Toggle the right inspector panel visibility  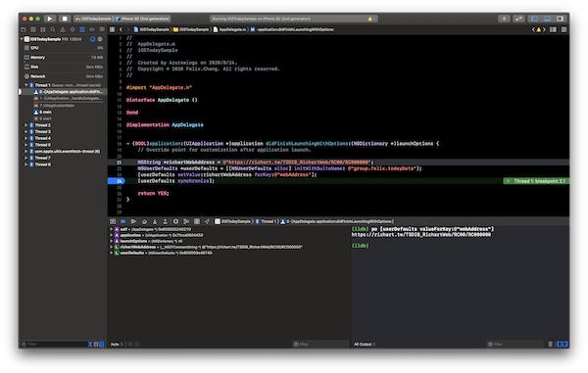point(561,19)
